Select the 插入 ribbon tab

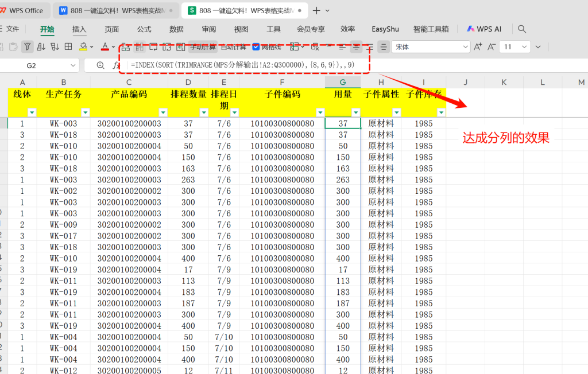click(x=79, y=29)
